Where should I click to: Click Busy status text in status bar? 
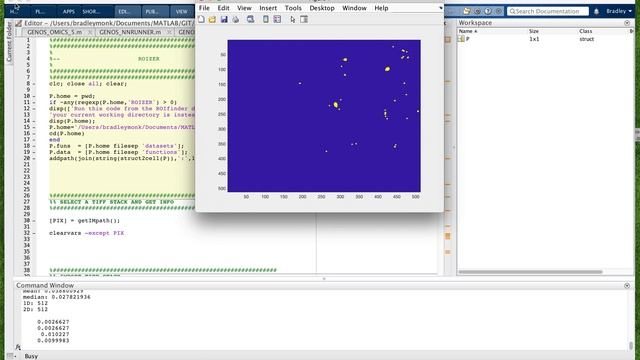[x=31, y=356]
